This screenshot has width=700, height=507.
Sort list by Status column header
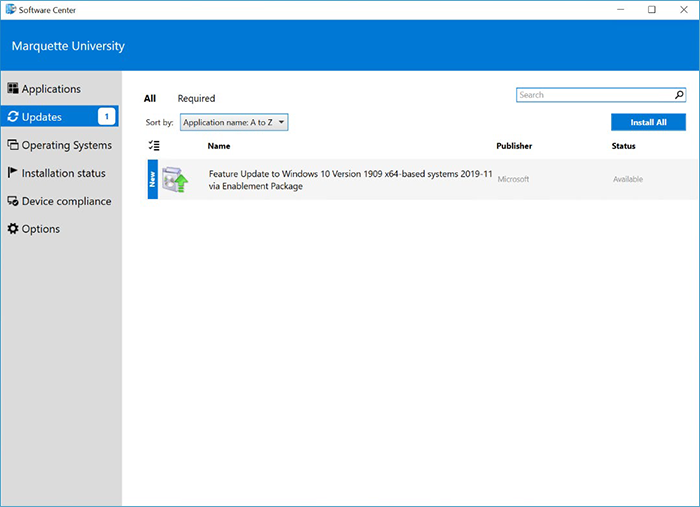click(x=623, y=146)
